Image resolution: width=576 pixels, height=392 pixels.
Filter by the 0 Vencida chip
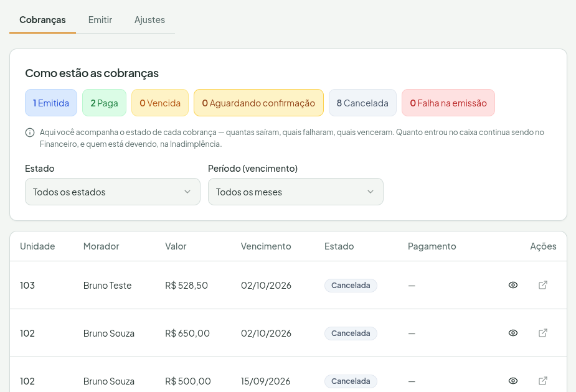coord(160,103)
